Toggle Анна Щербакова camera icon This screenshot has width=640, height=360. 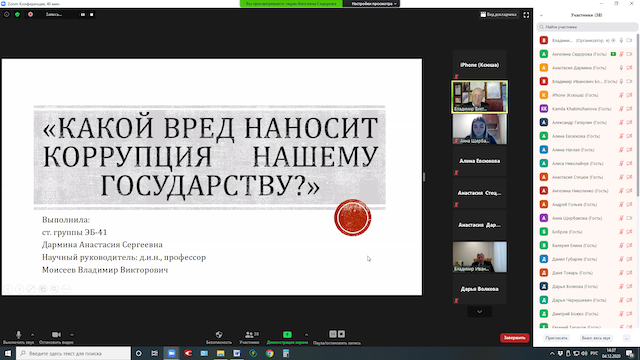629,218
